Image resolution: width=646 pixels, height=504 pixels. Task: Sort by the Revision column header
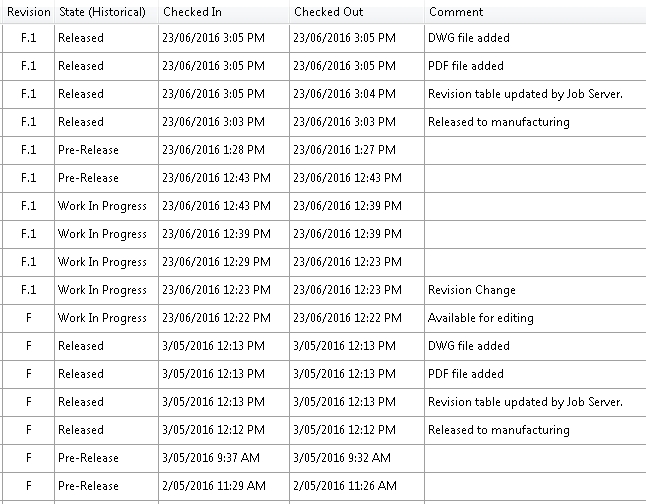click(x=28, y=12)
